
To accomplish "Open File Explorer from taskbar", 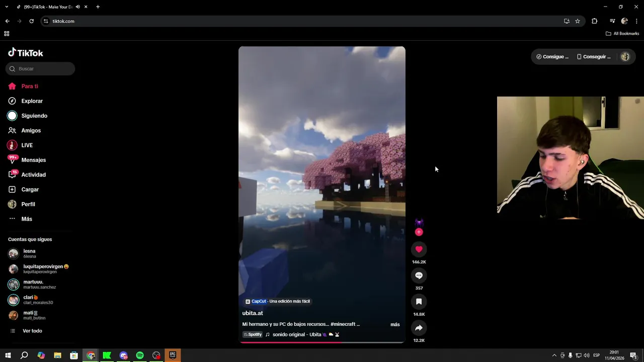I will 57,355.
